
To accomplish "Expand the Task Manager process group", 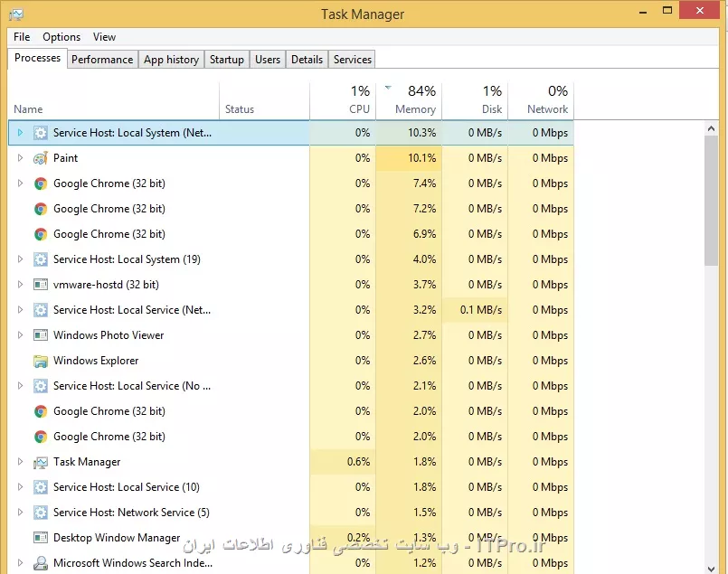I will 20,462.
